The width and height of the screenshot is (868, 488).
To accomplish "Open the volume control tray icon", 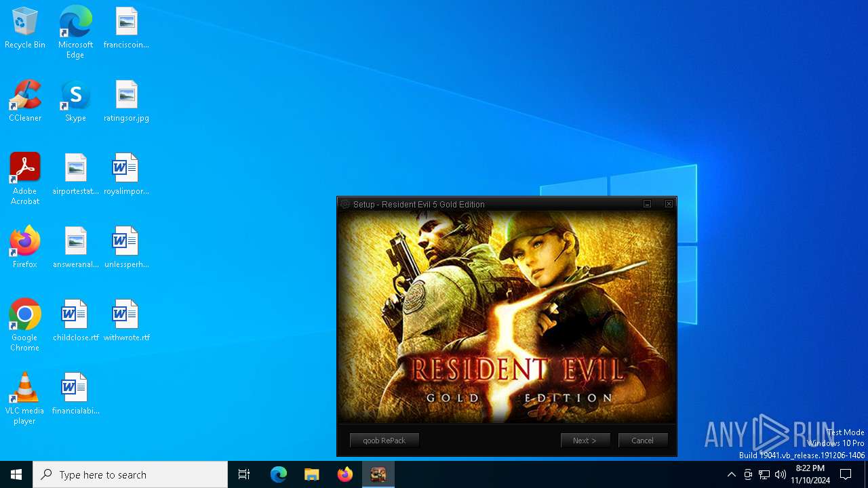I will (781, 474).
